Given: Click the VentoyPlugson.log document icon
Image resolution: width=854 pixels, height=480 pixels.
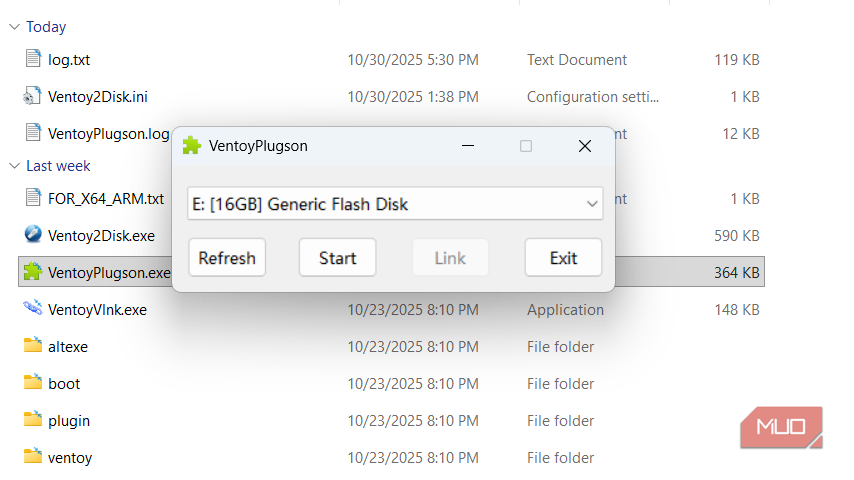Looking at the screenshot, I should [33, 132].
